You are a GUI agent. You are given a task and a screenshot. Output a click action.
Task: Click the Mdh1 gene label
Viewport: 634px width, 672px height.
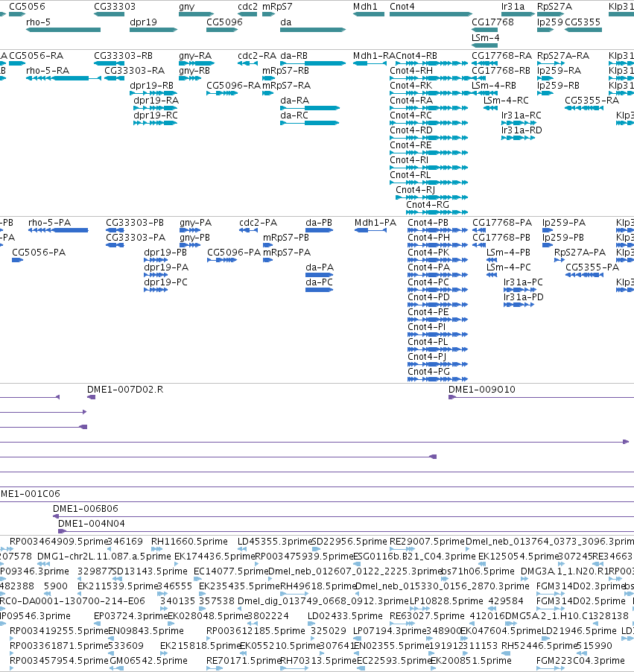coord(365,7)
